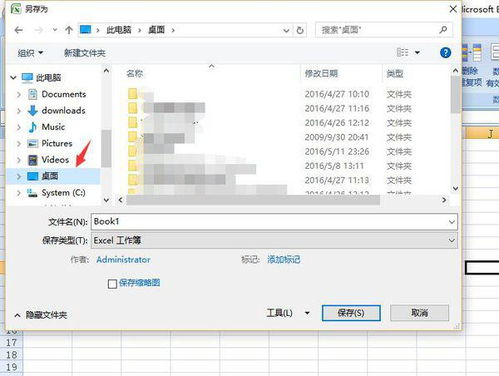
Task: Select Music folder in sidebar
Action: pyautogui.click(x=53, y=127)
